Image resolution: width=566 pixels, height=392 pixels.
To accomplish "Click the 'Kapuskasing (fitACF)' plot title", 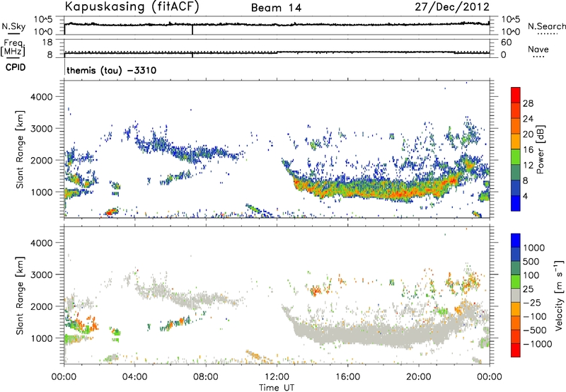I will point(132,7).
